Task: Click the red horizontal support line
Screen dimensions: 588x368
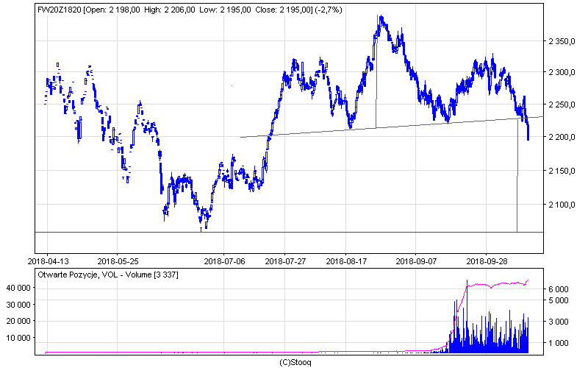Action: [289, 233]
